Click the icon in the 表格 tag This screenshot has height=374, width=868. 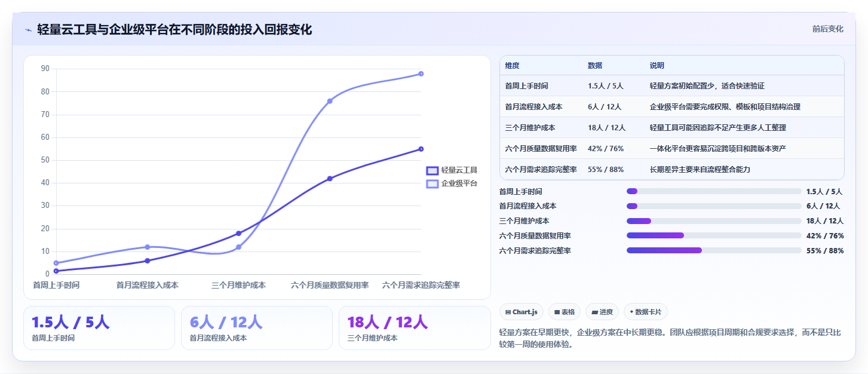(557, 312)
